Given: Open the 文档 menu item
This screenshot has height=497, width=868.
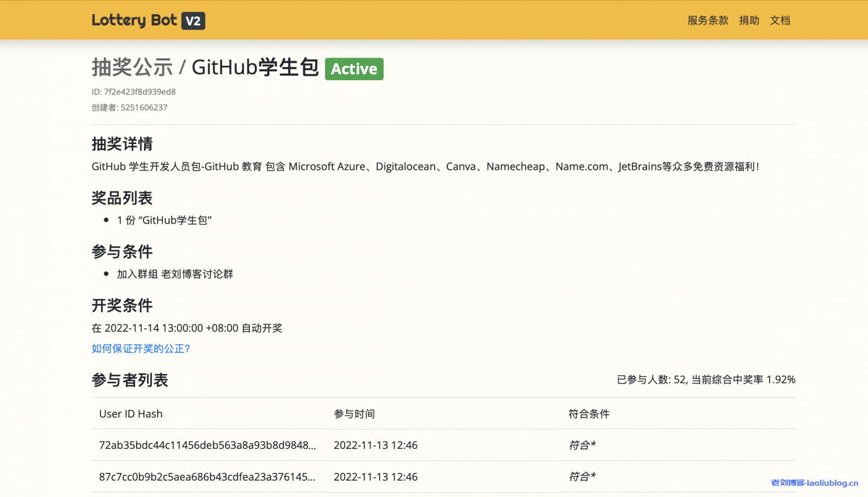Looking at the screenshot, I should [780, 20].
